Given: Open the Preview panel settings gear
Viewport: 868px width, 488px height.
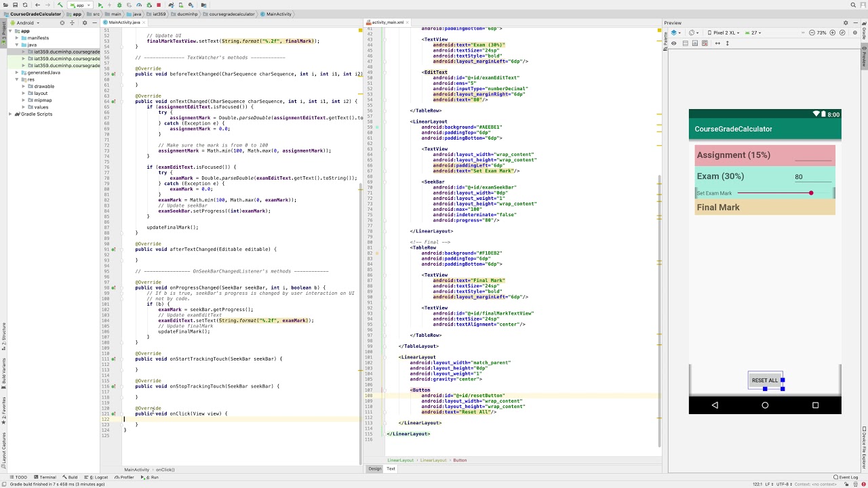Looking at the screenshot, I should (845, 23).
